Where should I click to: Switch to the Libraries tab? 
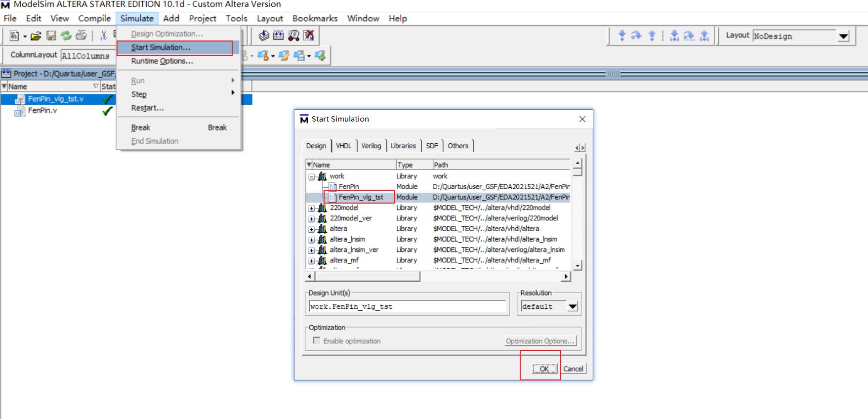(403, 146)
